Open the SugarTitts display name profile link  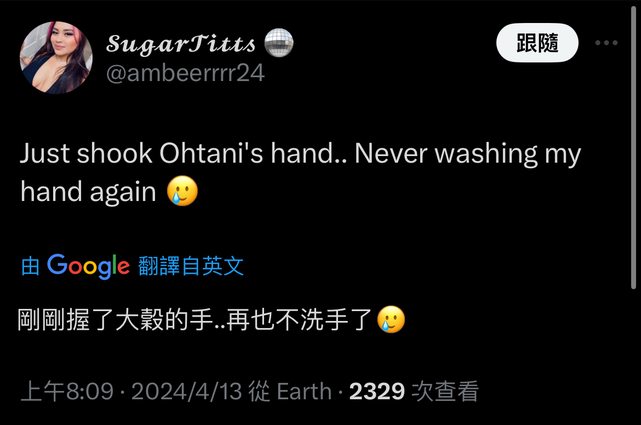click(181, 43)
